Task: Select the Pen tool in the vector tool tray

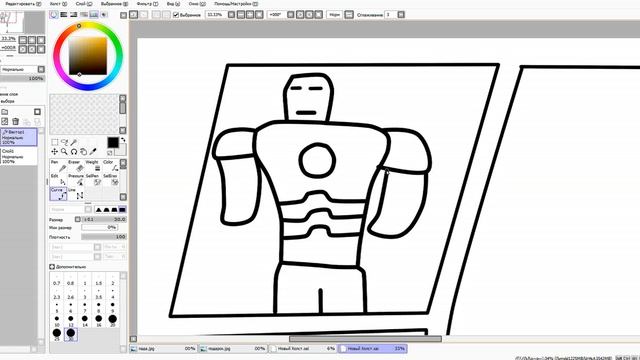Action: 58,166
